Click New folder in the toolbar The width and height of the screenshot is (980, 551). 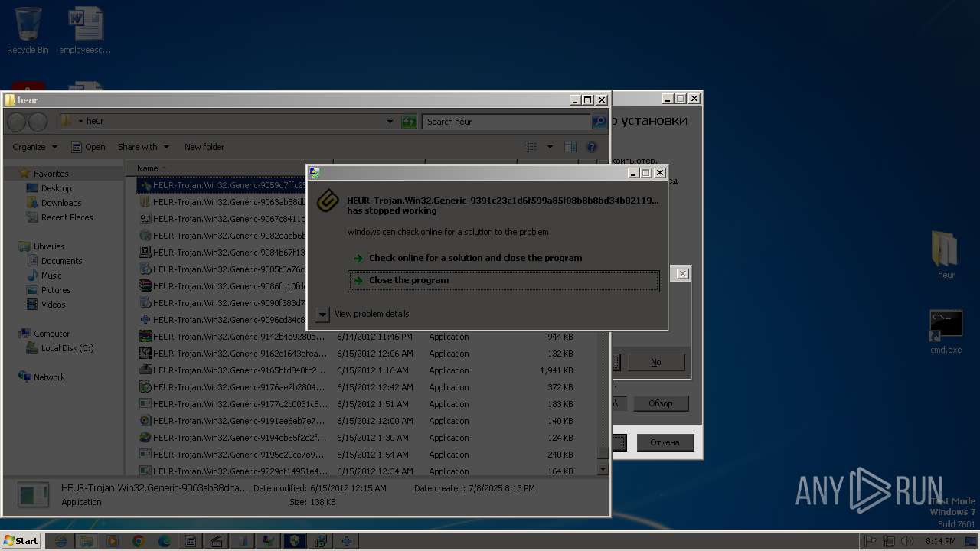pyautogui.click(x=204, y=147)
